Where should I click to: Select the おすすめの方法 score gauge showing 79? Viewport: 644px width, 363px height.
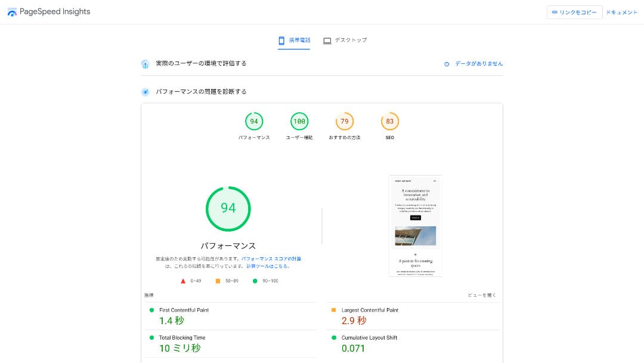tap(345, 122)
